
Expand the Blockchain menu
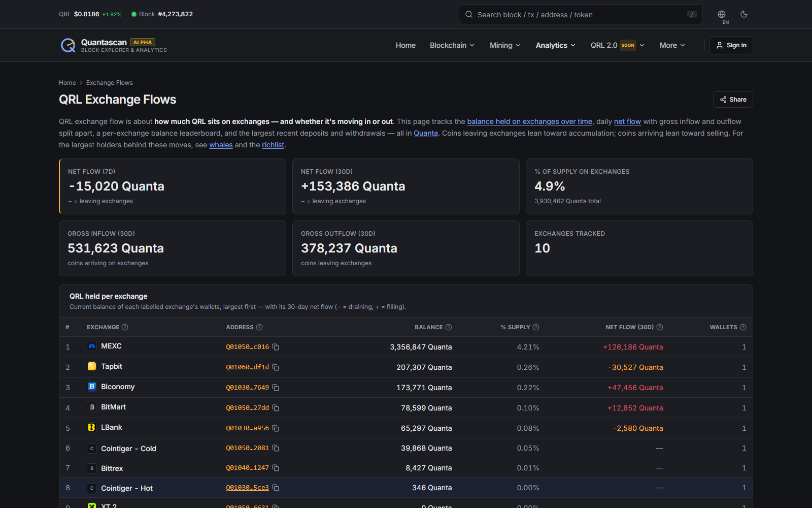point(452,45)
